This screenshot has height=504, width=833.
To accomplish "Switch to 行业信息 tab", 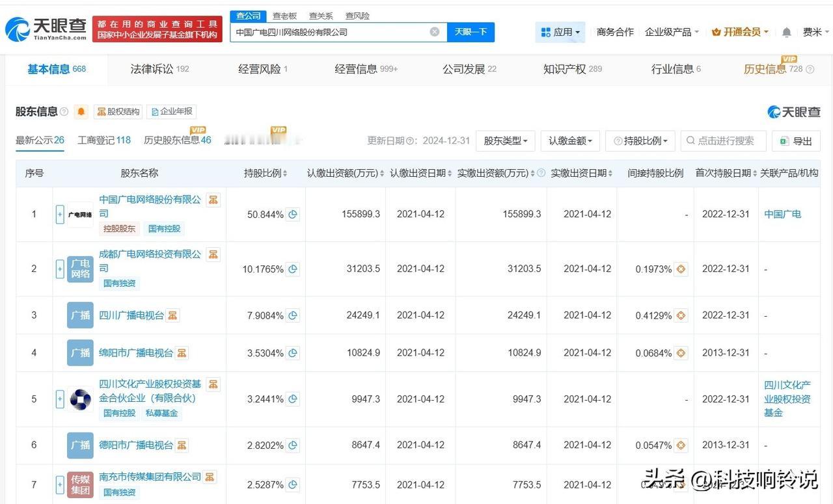I will click(676, 69).
